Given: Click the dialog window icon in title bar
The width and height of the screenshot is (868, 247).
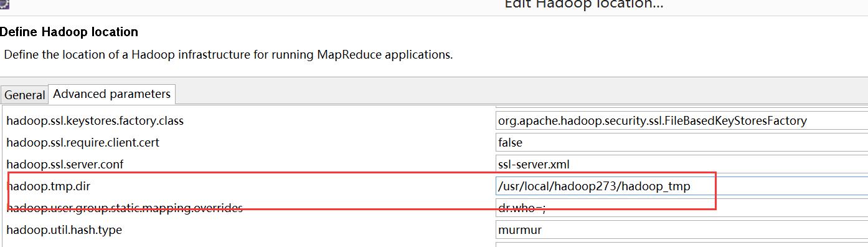Looking at the screenshot, I should tap(4, 4).
